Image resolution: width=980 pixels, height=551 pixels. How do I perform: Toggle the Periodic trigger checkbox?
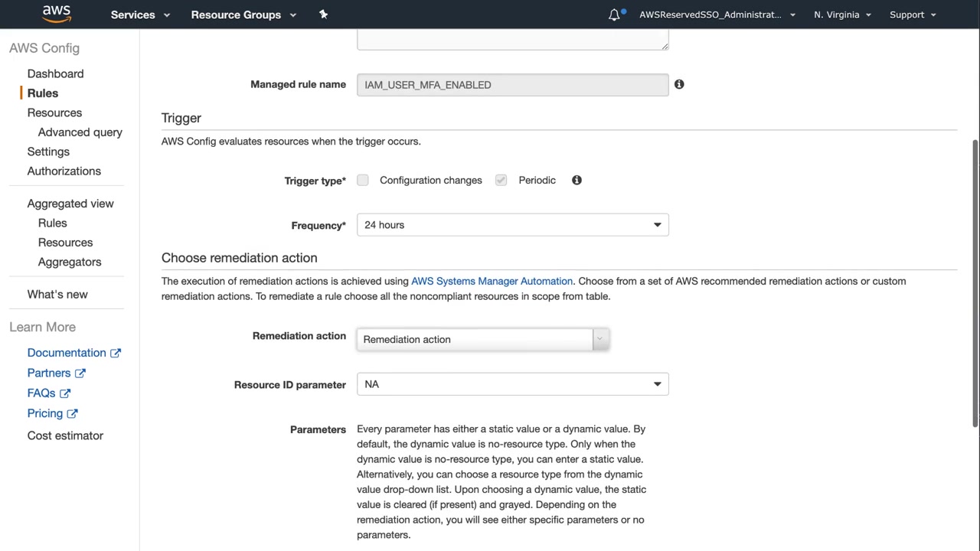point(501,180)
